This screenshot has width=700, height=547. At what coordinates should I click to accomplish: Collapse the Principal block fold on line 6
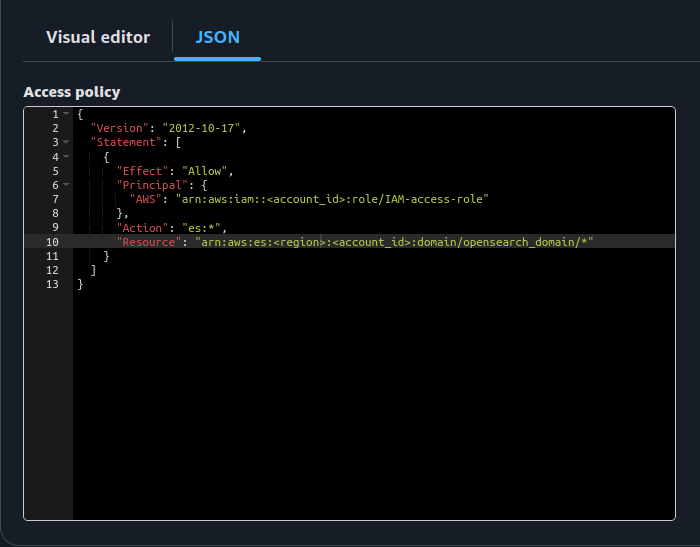(66, 184)
